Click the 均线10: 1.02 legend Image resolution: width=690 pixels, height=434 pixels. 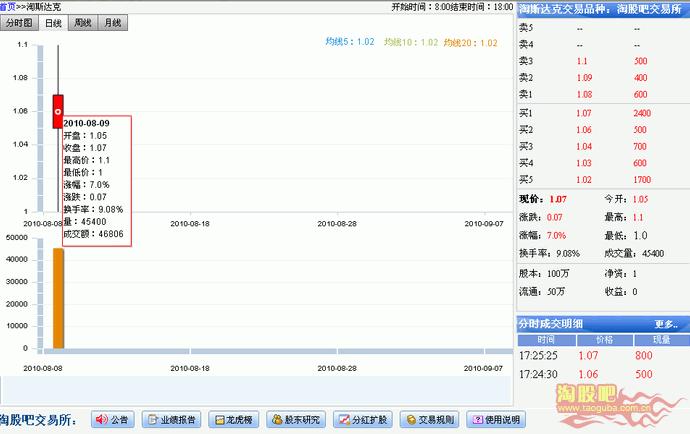pyautogui.click(x=411, y=42)
